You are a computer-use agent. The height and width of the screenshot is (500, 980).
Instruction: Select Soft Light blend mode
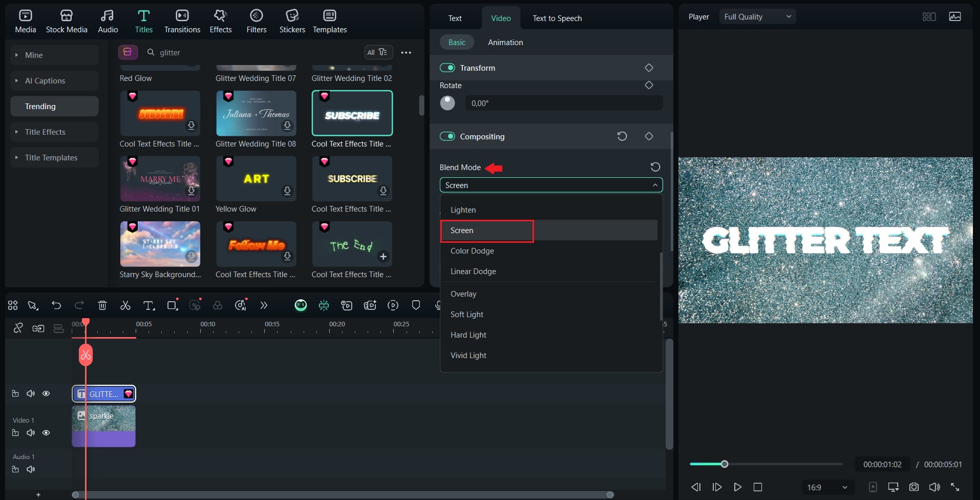point(549,315)
